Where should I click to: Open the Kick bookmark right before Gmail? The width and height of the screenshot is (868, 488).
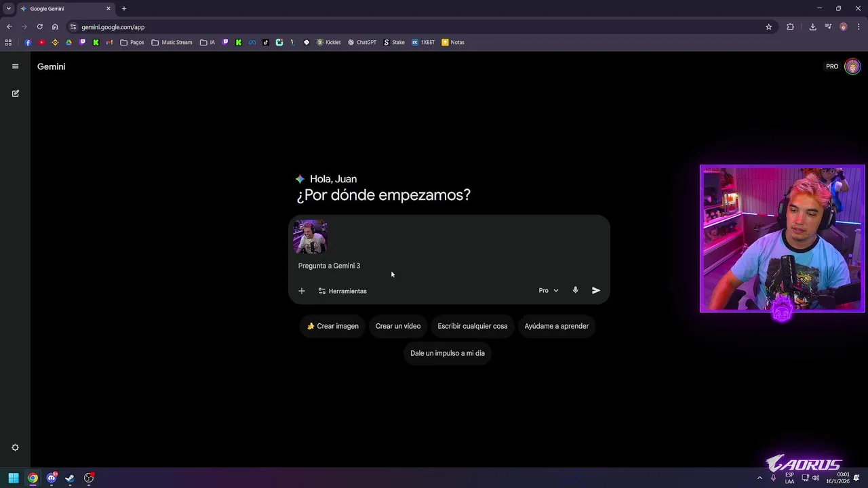click(x=96, y=42)
